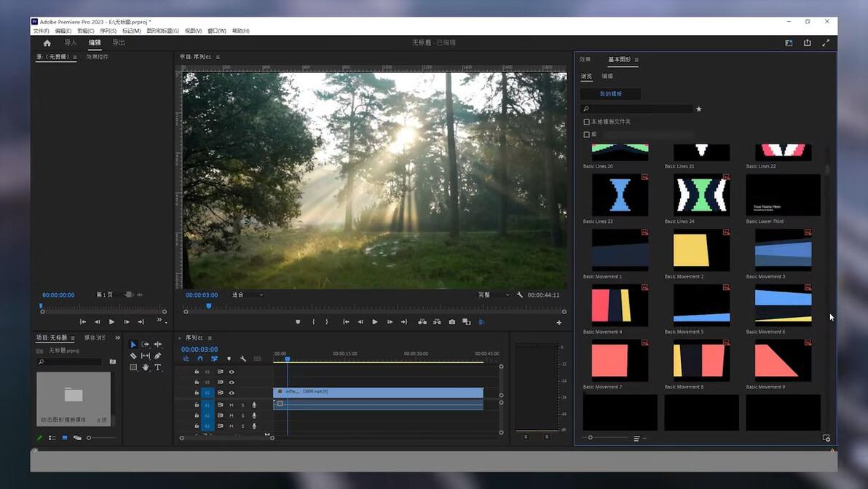Select the Pen tool
The height and width of the screenshot is (489, 868).
click(x=158, y=356)
